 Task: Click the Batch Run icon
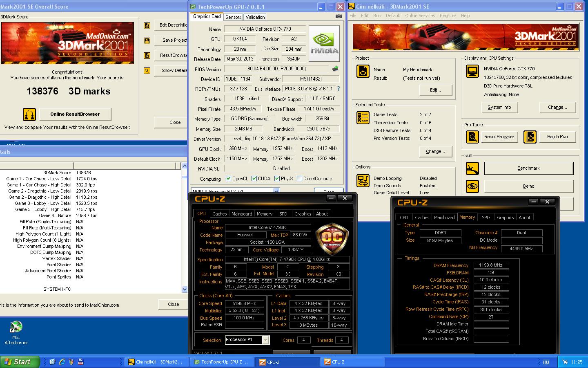[x=530, y=137]
